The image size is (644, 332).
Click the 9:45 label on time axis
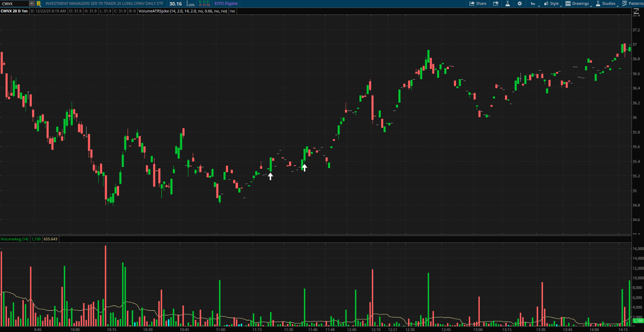click(x=37, y=330)
